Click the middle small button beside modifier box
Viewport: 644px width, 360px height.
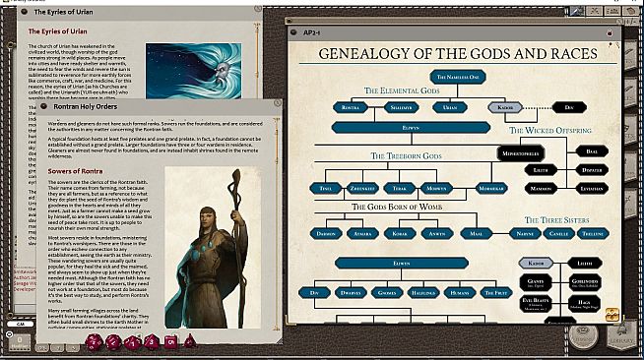click(x=57, y=348)
